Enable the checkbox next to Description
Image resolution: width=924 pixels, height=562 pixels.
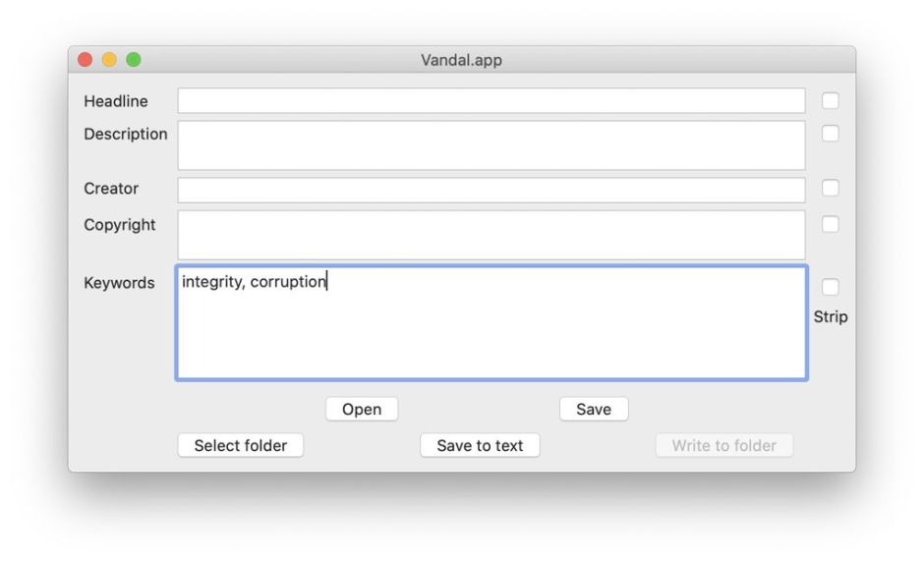coord(831,134)
